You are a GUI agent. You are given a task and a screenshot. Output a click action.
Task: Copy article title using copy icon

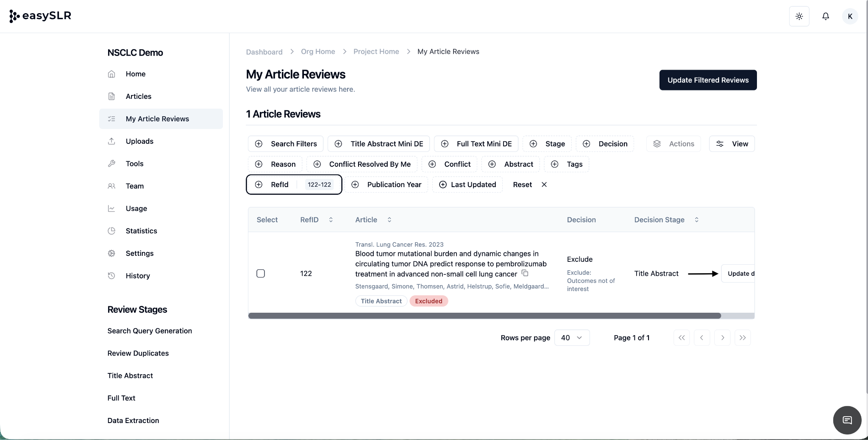[x=525, y=273]
